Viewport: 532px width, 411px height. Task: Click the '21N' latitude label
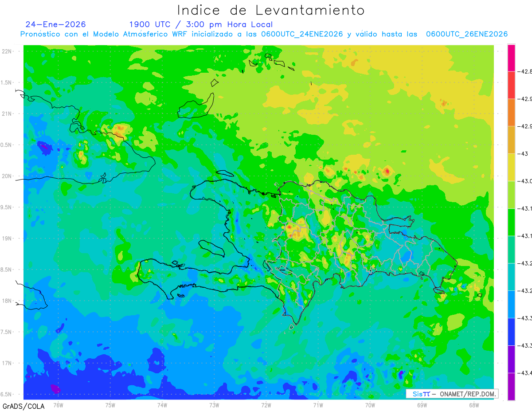pos(7,114)
